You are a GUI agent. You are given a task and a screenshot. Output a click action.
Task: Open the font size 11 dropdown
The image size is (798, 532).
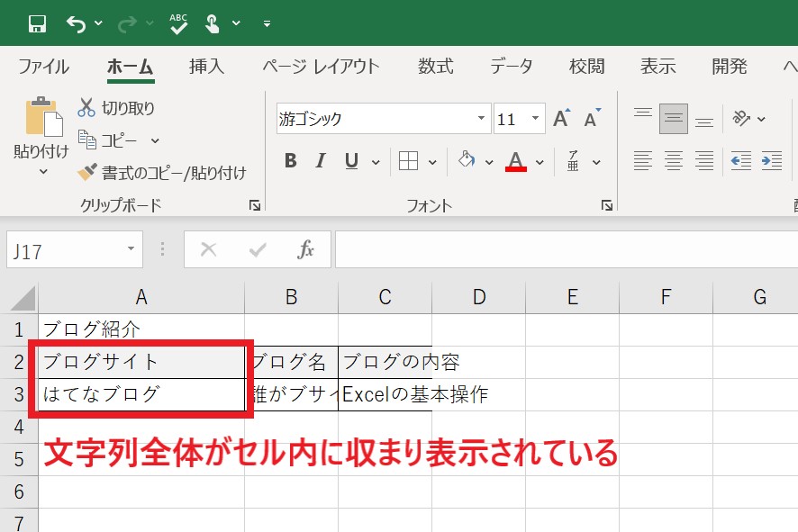535,118
